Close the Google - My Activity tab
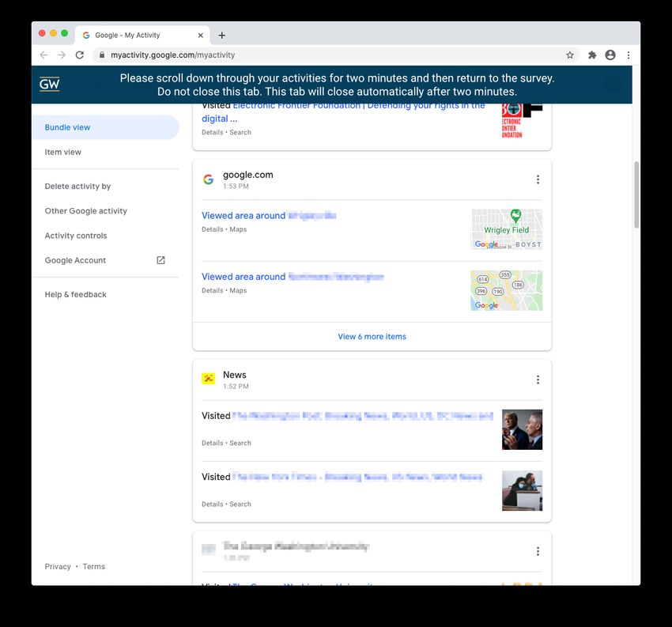Image resolution: width=672 pixels, height=627 pixels. pyautogui.click(x=200, y=35)
